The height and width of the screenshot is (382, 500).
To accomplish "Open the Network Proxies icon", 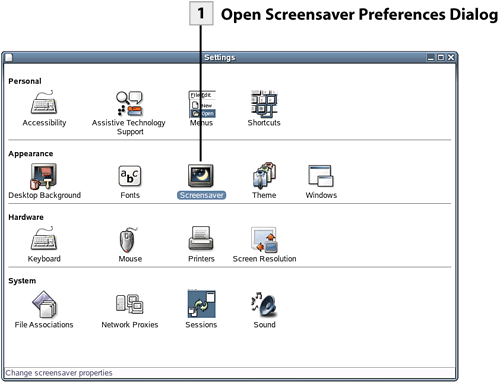I will [x=130, y=304].
